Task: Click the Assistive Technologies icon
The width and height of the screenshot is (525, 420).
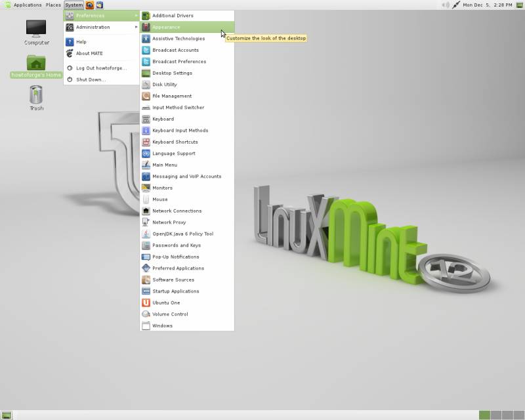Action: (x=146, y=39)
